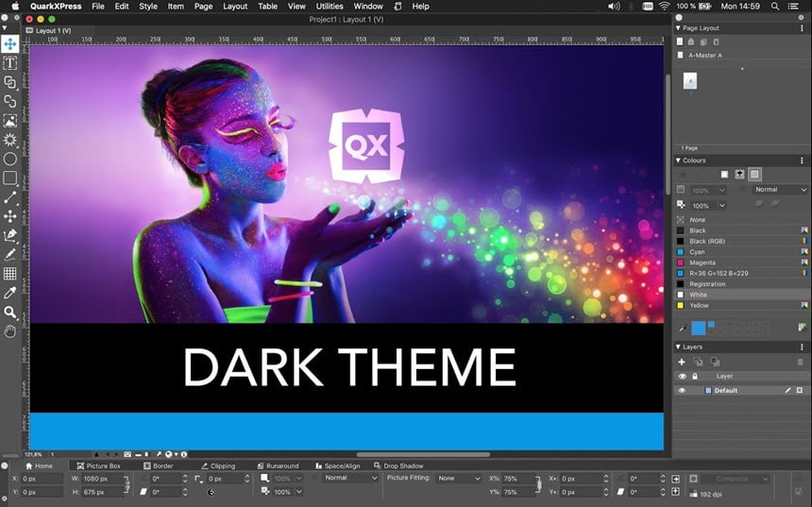This screenshot has width=812, height=507.
Task: Click edit pencil icon on Default layer
Action: tap(788, 390)
